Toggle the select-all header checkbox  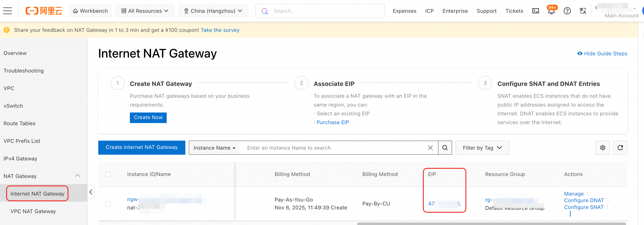point(108,174)
